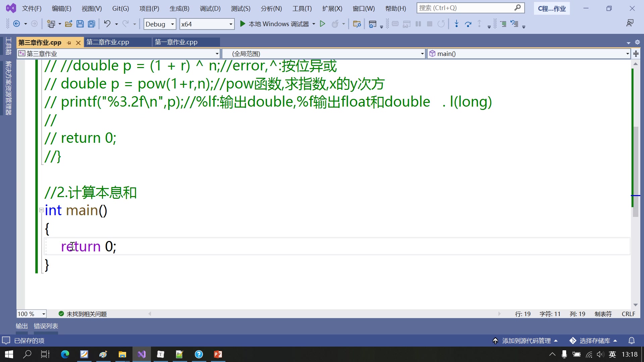Open File Explorer from the taskbar

coord(122,354)
